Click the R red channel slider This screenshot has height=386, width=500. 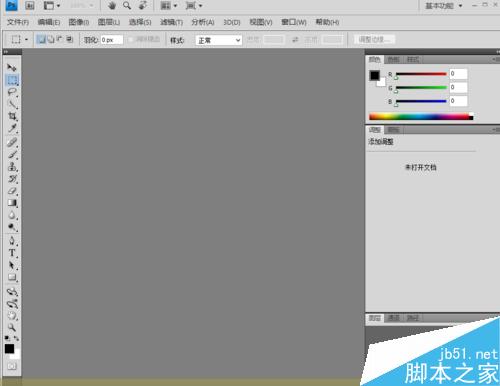pyautogui.click(x=421, y=74)
